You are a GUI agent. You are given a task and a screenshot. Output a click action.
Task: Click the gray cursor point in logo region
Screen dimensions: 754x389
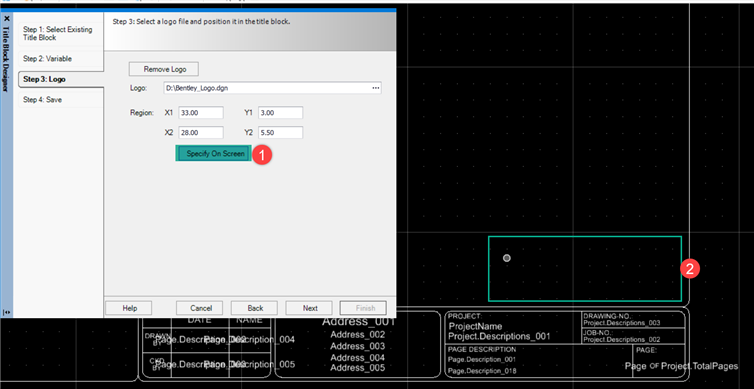(x=506, y=258)
